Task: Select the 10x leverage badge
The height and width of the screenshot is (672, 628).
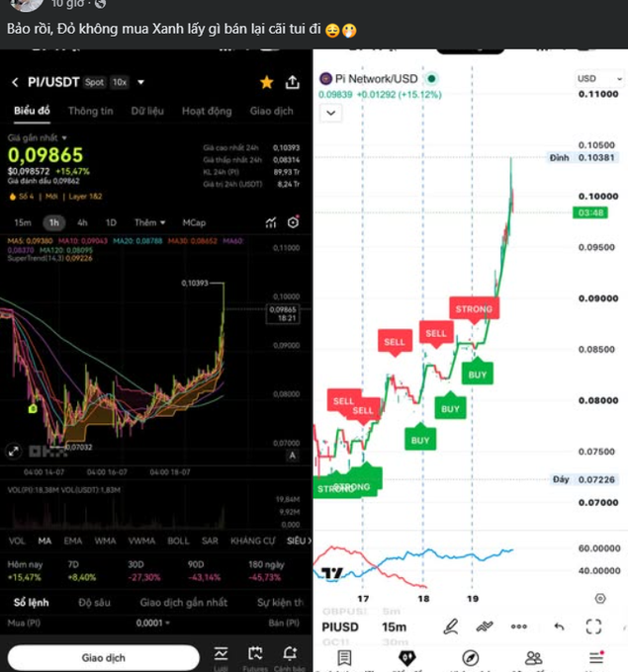Action: (x=120, y=82)
